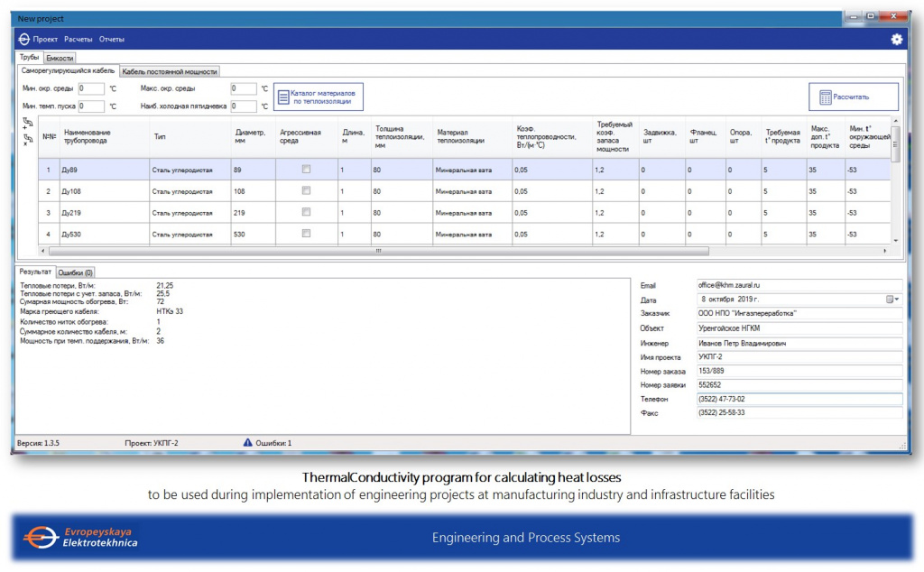Click the Тип cell of row Ду108
The image size is (924, 572).
point(190,191)
